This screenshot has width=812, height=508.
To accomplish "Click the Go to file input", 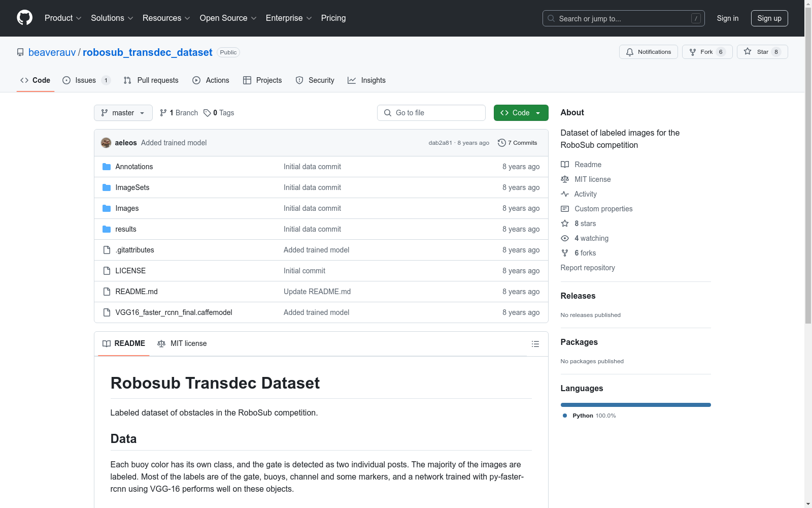I will 431,113.
